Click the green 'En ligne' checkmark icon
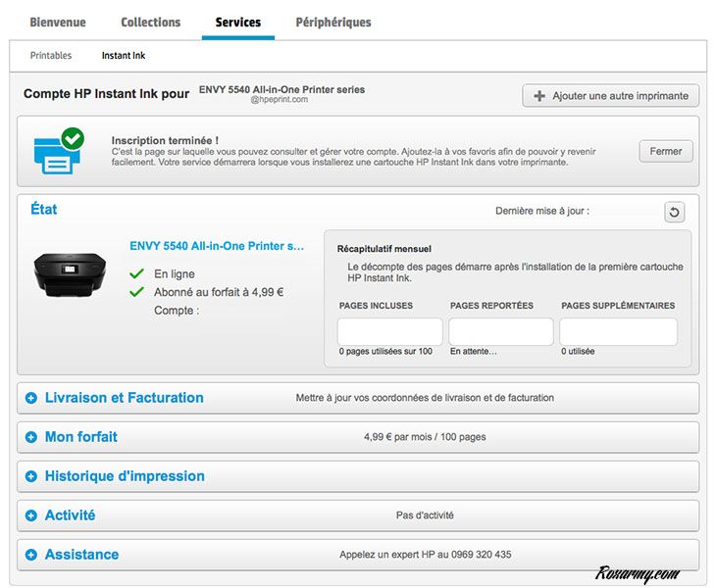715x588 pixels. [136, 274]
